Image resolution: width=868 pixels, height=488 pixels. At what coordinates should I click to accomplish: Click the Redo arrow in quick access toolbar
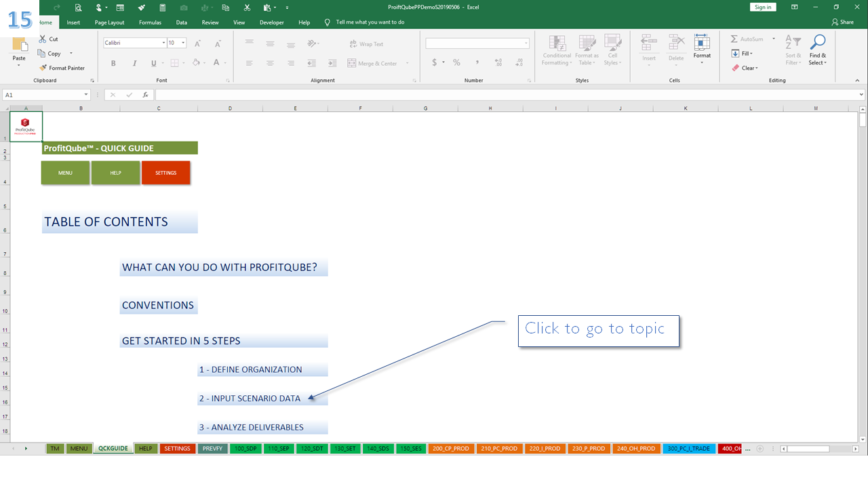(57, 7)
